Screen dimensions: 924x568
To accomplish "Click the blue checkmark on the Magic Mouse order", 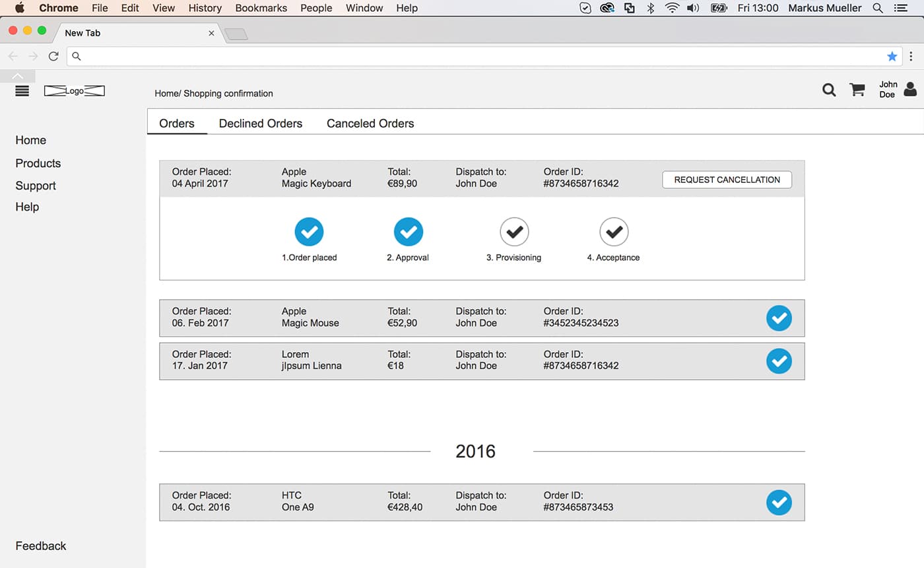I will click(x=779, y=318).
